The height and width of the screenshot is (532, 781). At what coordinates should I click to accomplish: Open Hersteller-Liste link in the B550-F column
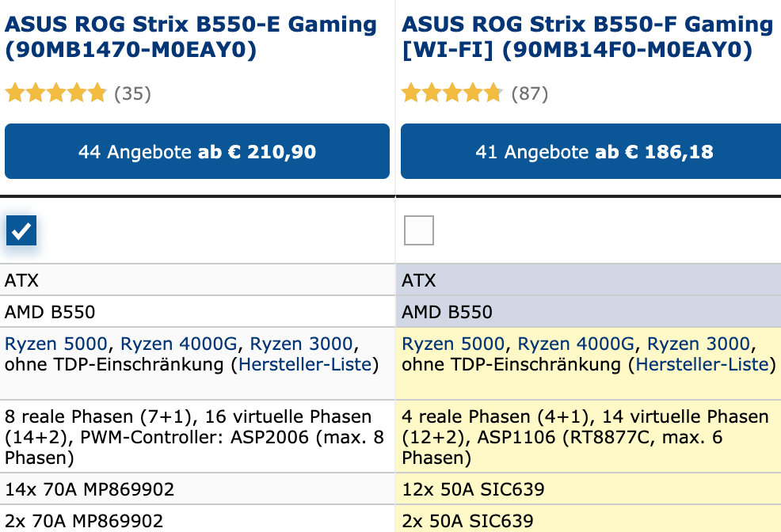(x=703, y=365)
